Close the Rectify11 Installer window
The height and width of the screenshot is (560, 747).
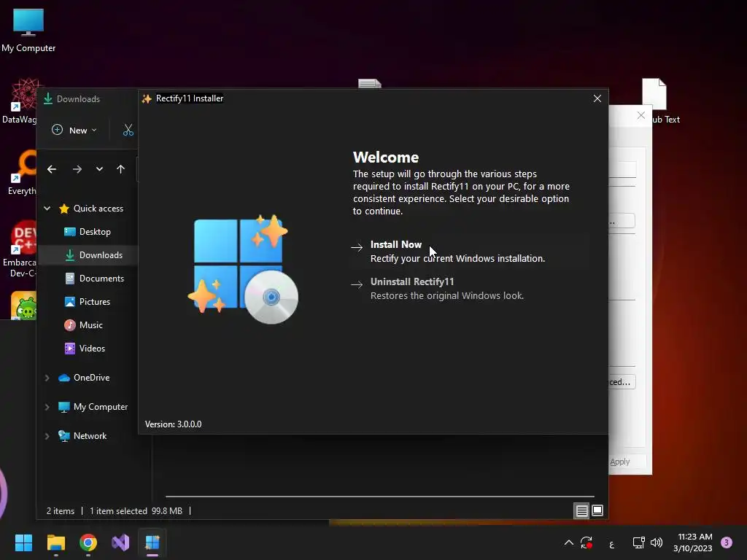click(597, 98)
